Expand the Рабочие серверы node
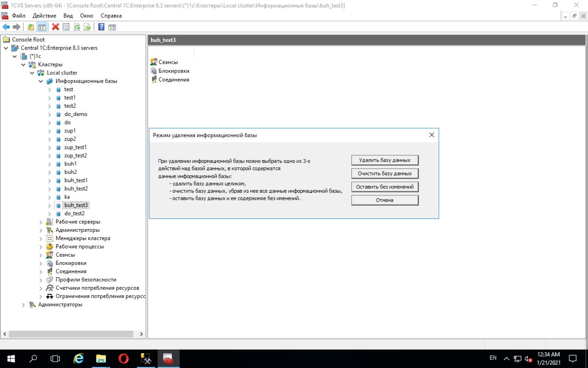This screenshot has width=588, height=368. [41, 222]
